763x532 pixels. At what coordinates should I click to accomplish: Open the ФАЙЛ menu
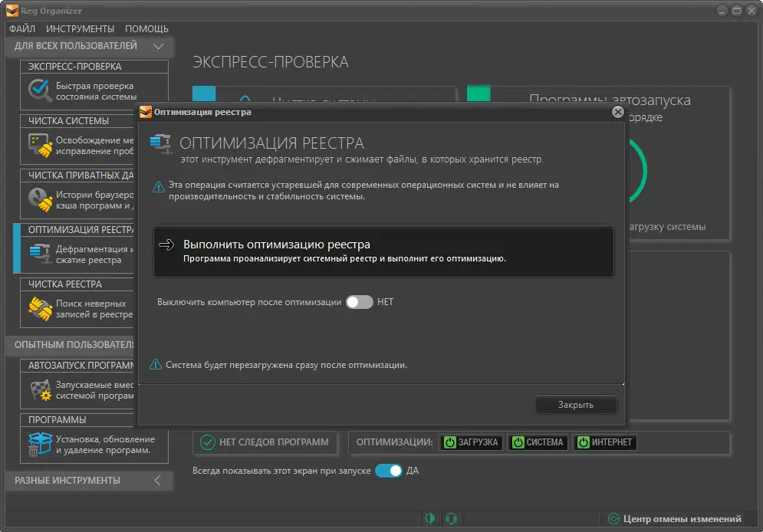[x=22, y=28]
